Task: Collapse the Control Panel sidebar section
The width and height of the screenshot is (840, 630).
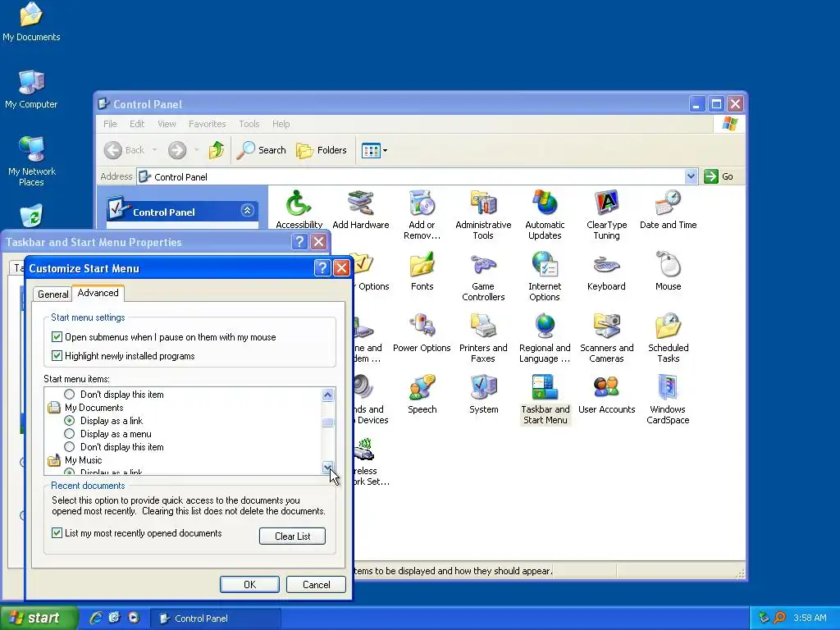Action: tap(247, 211)
